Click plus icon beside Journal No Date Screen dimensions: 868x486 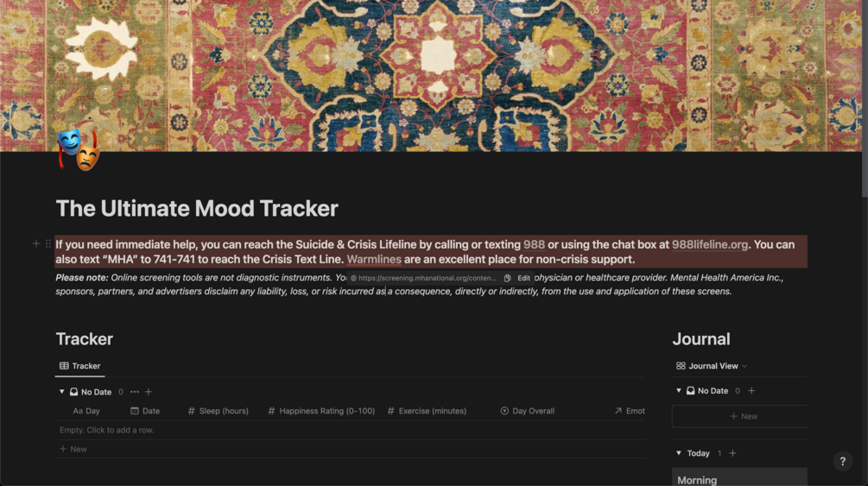coord(751,391)
